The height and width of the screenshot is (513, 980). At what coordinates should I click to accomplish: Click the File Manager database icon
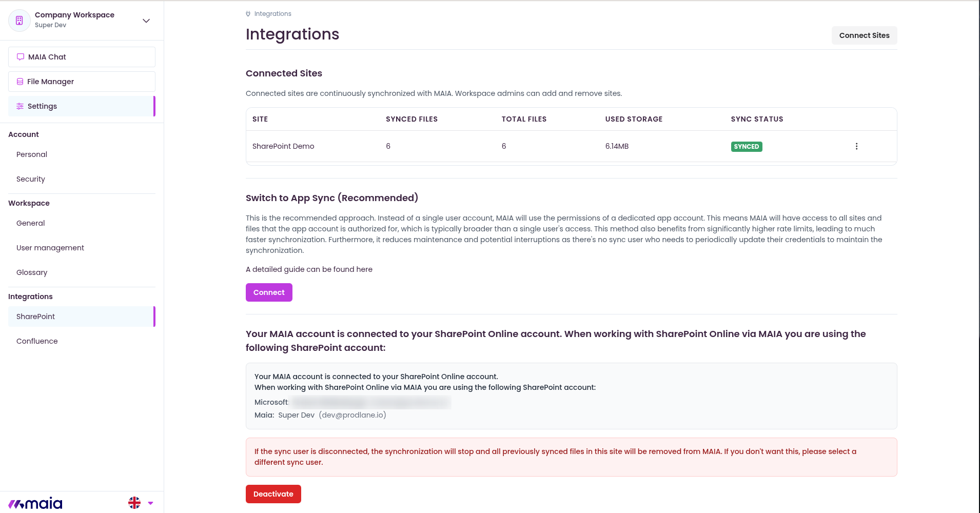coord(20,82)
